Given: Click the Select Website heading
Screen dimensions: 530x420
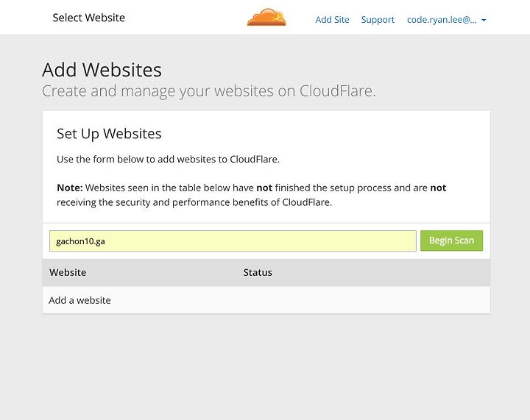Looking at the screenshot, I should (88, 18).
